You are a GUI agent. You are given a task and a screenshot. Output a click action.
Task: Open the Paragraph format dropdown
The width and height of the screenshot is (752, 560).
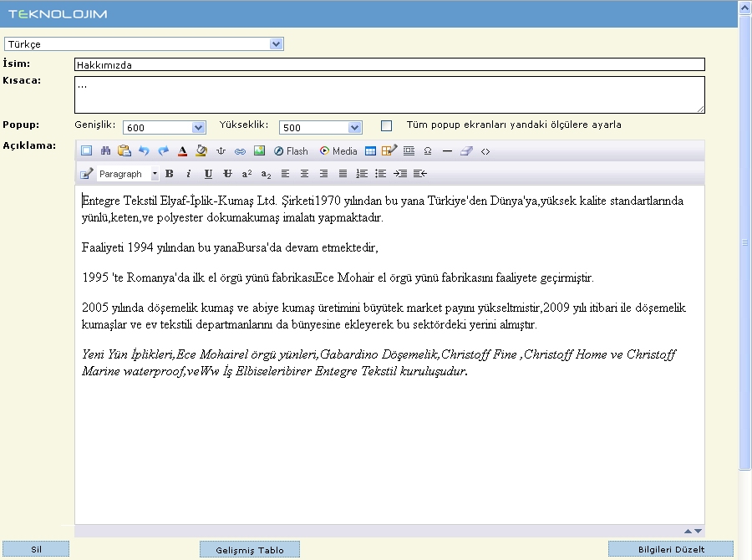128,174
